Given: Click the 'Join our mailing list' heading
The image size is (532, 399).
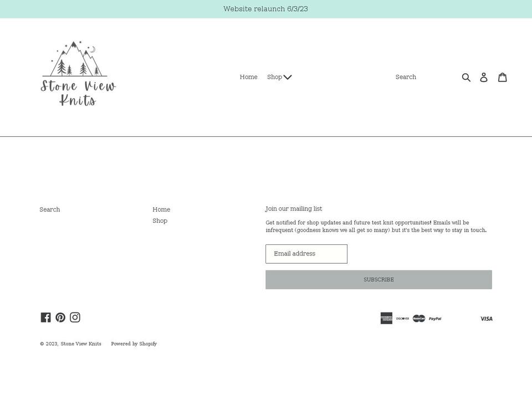Looking at the screenshot, I should (x=294, y=209).
